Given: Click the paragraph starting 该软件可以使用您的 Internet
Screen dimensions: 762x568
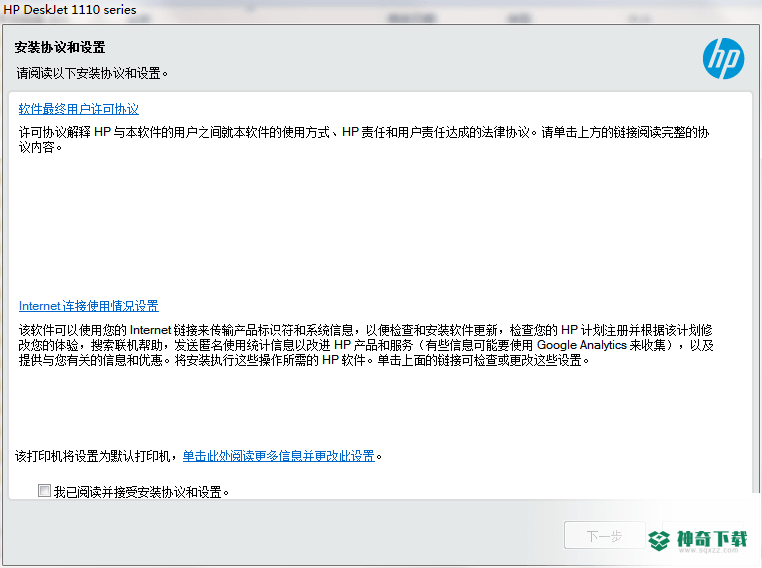Looking at the screenshot, I should pyautogui.click(x=366, y=345).
